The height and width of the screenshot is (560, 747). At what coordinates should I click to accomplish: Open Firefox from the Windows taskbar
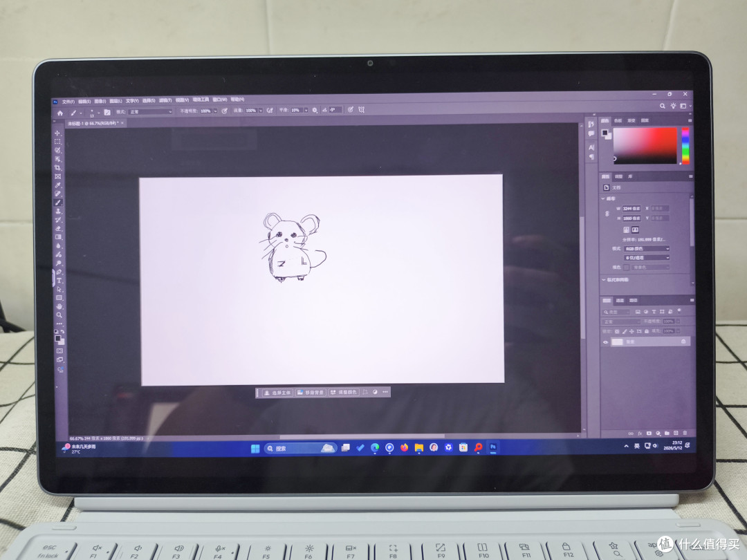[x=405, y=447]
